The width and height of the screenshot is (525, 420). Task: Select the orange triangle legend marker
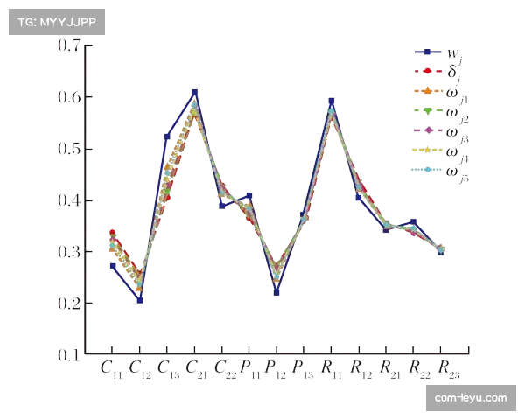(427, 90)
